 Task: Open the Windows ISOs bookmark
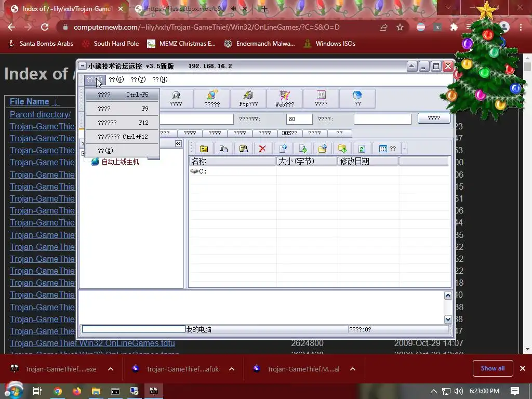coord(329,44)
